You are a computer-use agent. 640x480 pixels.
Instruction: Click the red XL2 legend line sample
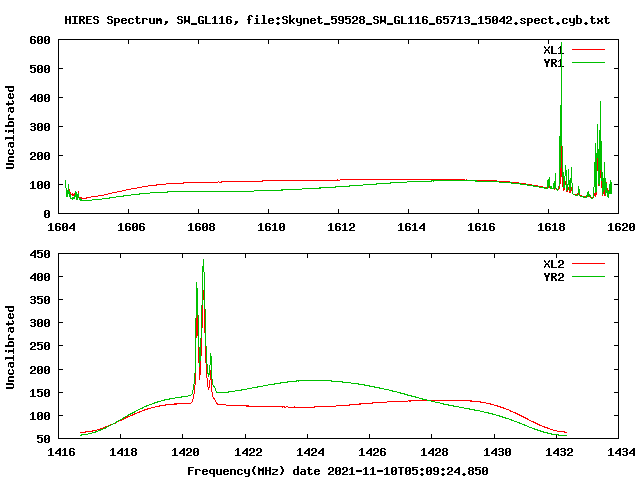point(588,264)
